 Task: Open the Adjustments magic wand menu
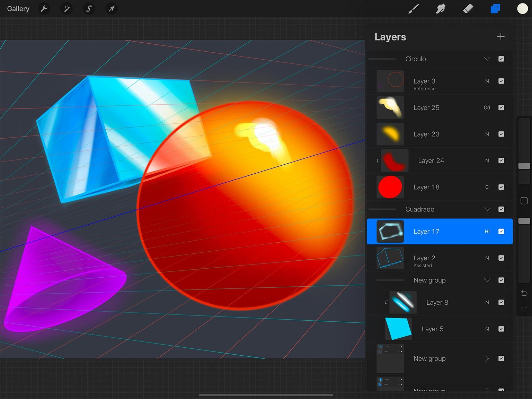pos(66,9)
